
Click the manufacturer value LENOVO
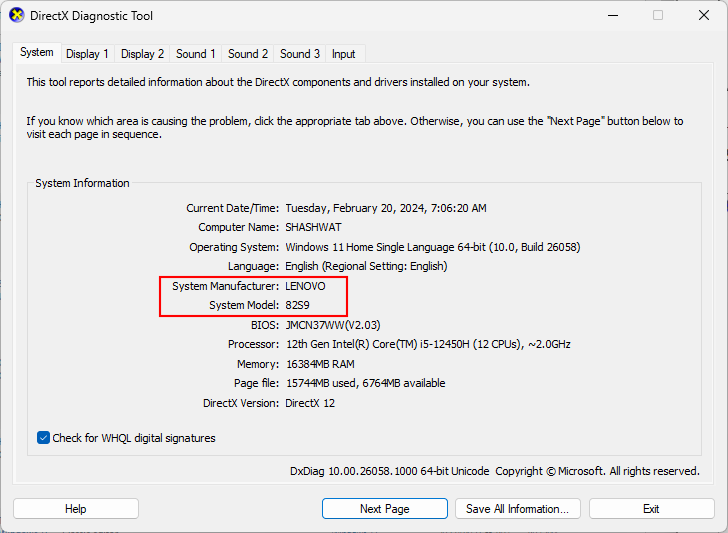point(306,286)
